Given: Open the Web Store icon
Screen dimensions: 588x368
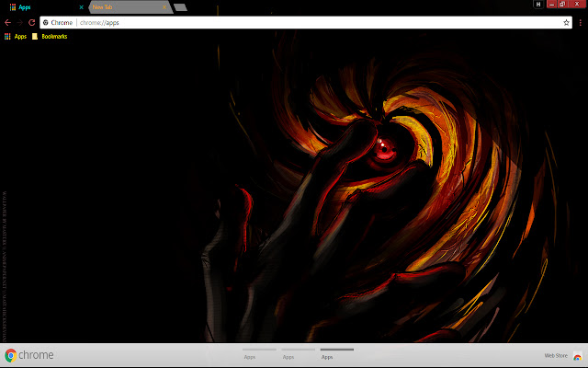Looking at the screenshot, I should point(578,356).
